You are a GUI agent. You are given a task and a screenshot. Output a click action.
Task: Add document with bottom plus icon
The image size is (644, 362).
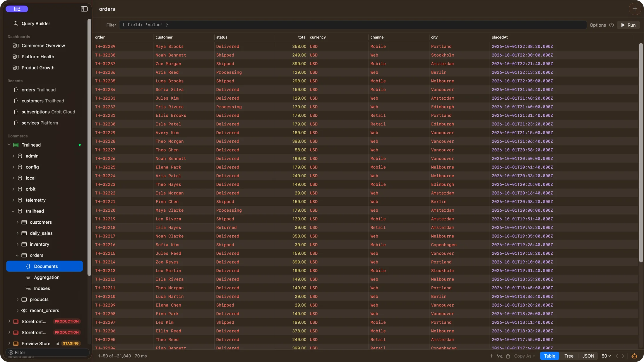click(x=491, y=356)
